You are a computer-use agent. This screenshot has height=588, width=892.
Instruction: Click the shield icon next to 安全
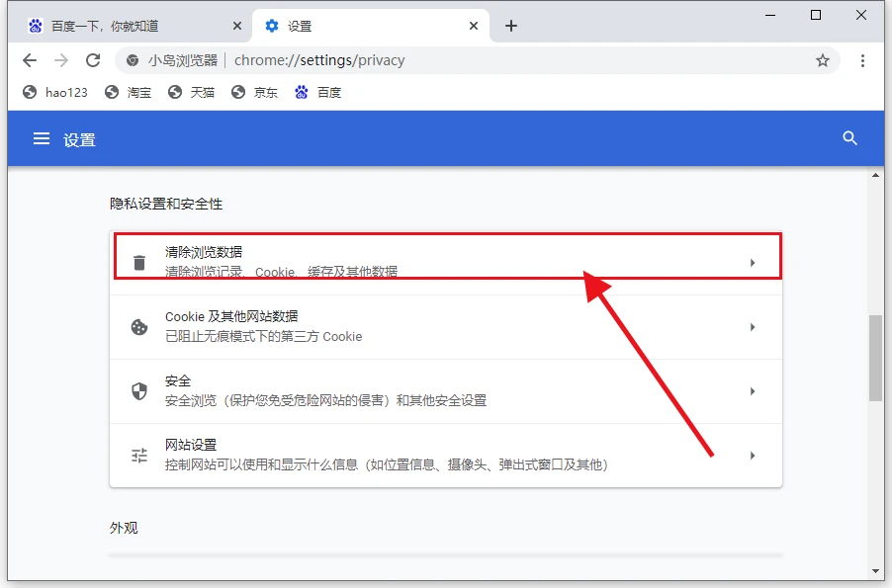139,391
